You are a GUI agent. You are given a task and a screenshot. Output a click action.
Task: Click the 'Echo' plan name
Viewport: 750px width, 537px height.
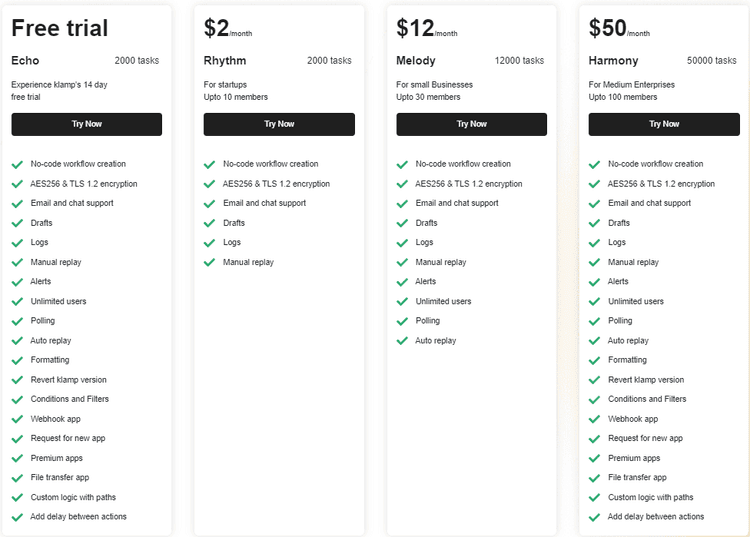25,61
